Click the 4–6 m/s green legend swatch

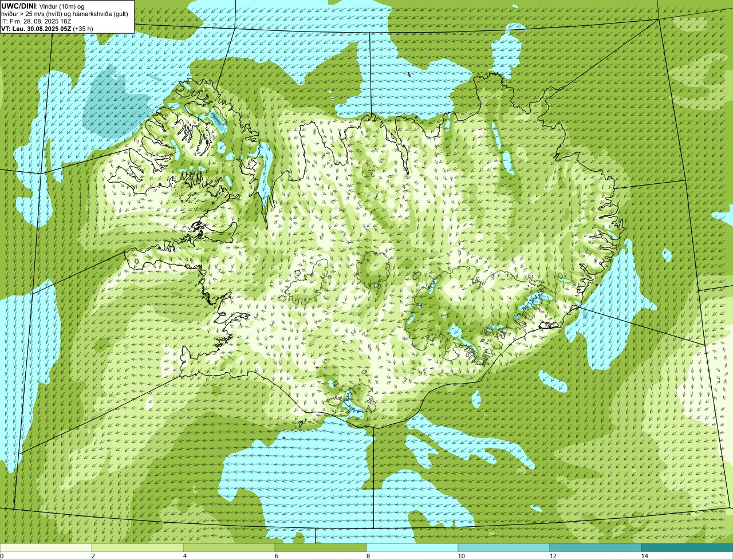[229, 547]
